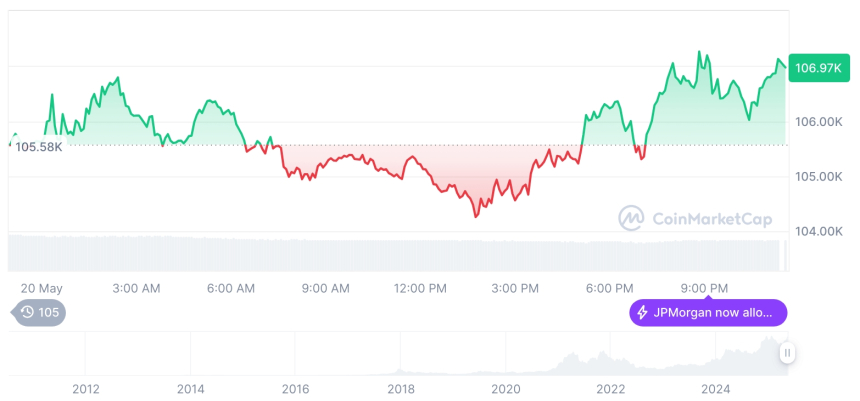Click the CoinMarketCap logo watermark icon
The height and width of the screenshot is (401, 860).
(630, 217)
